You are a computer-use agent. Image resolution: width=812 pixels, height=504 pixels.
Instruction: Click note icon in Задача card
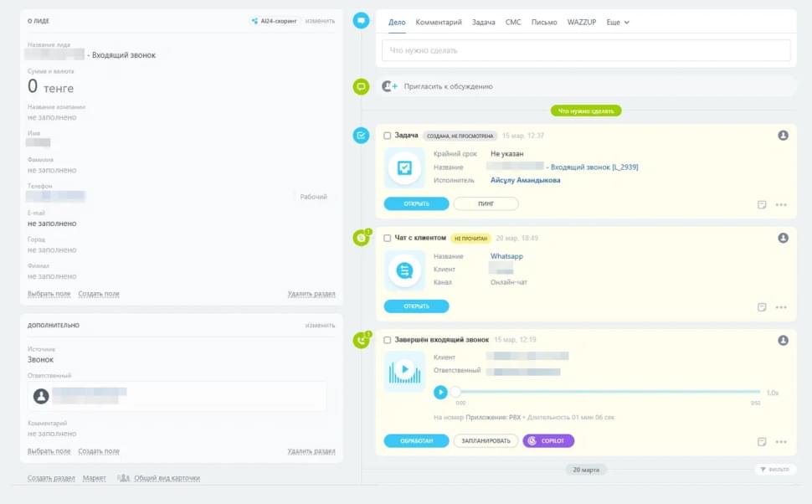coord(762,204)
